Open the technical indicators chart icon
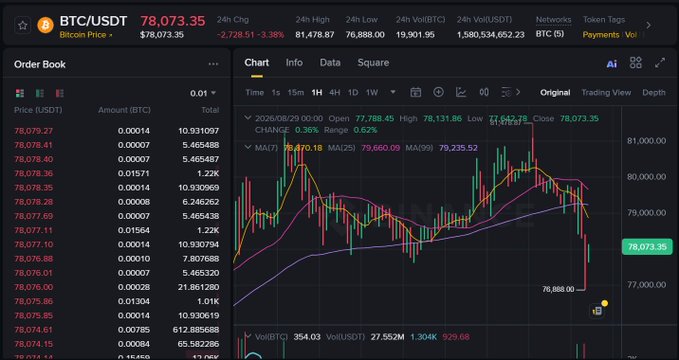Screen dimensions: 679x360 tap(461, 92)
